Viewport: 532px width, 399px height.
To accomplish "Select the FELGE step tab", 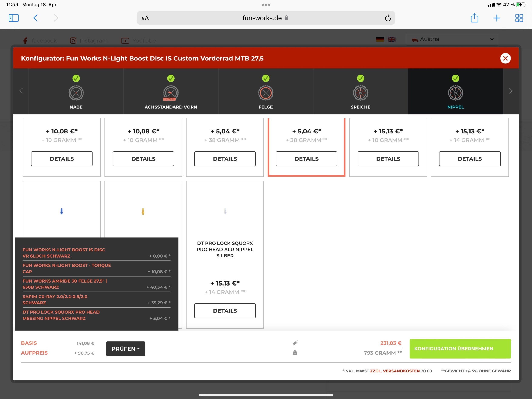I will point(266,91).
